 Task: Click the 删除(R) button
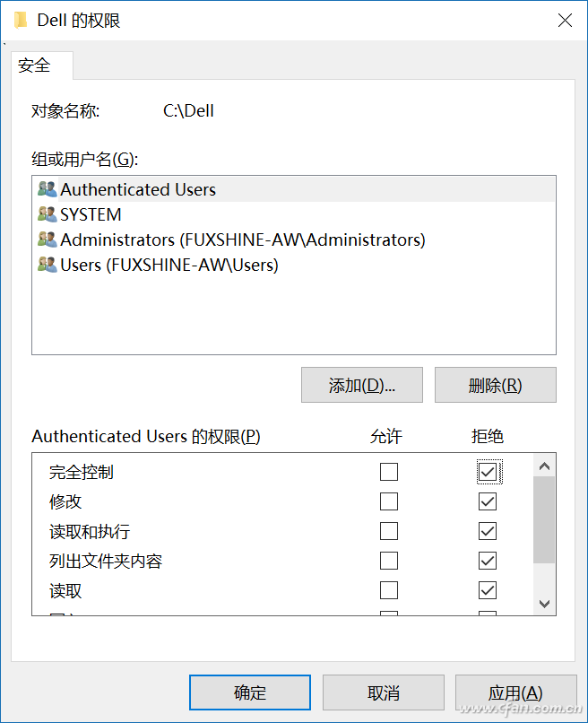click(x=495, y=385)
